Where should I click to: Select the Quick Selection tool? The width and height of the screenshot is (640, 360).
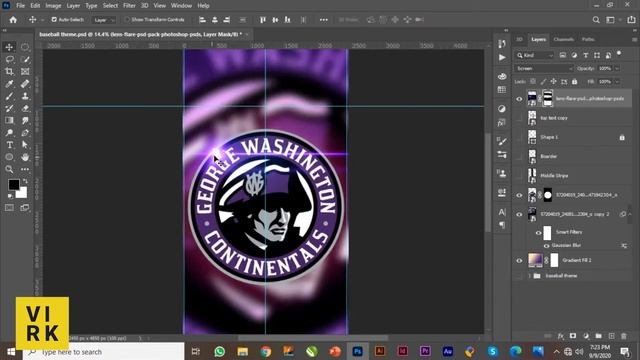(25, 60)
